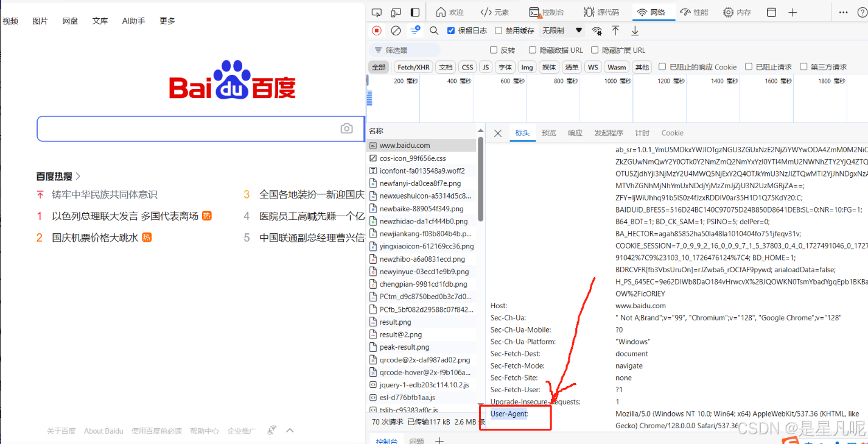Viewport: 868px width, 444px height.
Task: Check 隐藏扩展 URL checkbox
Action: [595, 50]
